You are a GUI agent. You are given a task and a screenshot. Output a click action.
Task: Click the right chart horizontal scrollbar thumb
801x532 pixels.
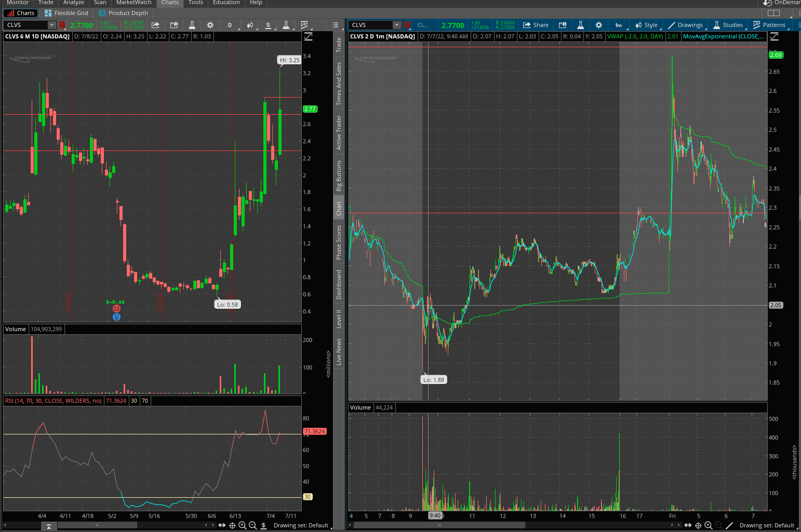439,525
